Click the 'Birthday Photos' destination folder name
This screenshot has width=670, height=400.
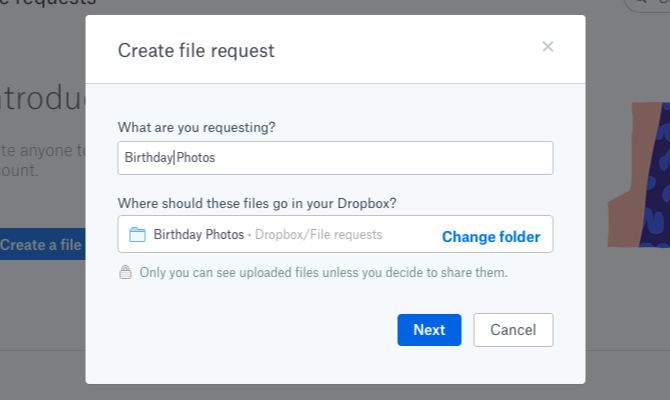[199, 234]
